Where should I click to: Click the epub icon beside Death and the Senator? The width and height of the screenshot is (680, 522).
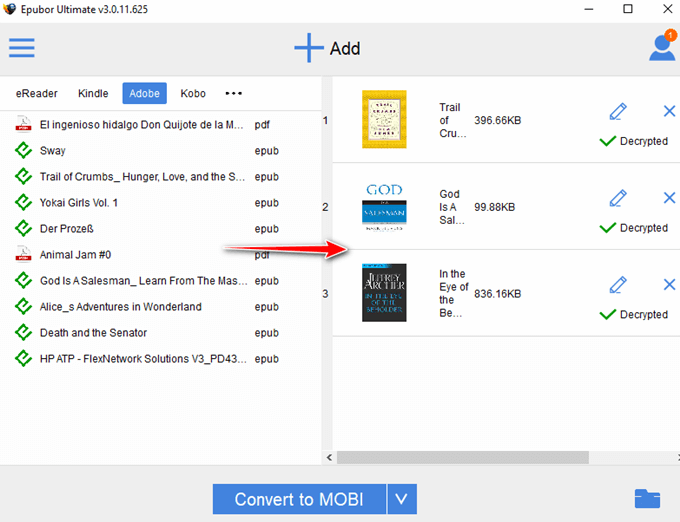[x=23, y=333]
